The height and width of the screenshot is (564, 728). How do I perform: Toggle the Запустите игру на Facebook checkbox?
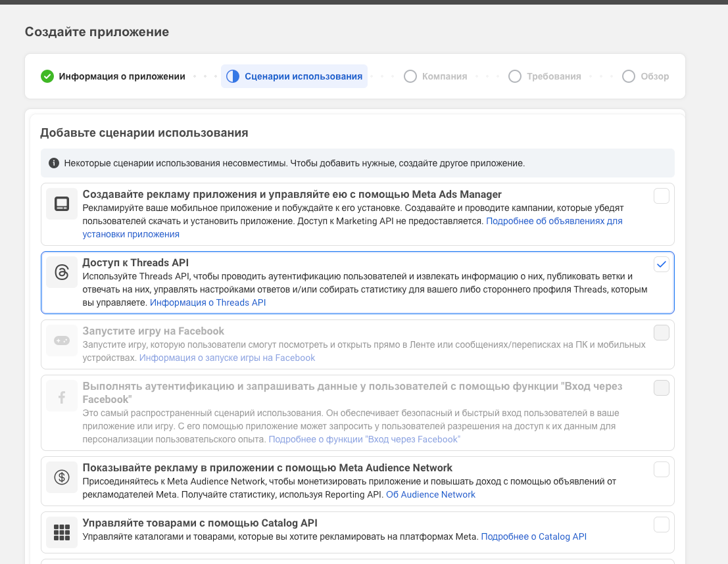(x=661, y=333)
